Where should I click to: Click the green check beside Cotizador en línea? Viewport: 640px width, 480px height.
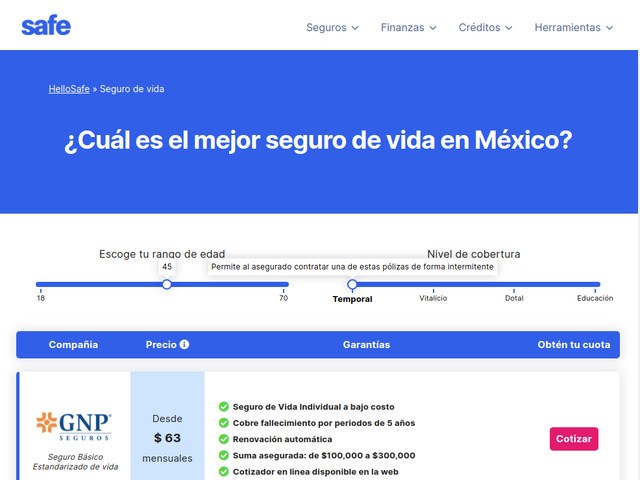click(224, 471)
